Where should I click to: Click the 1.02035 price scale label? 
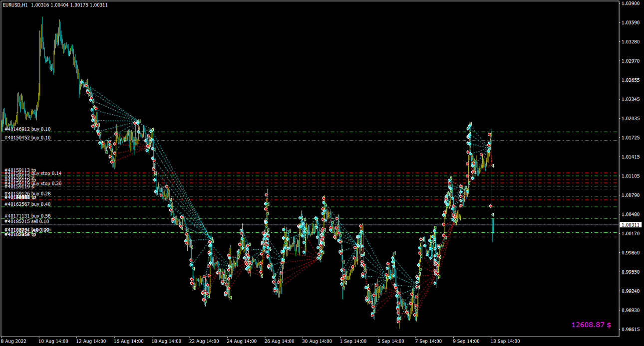click(x=631, y=119)
